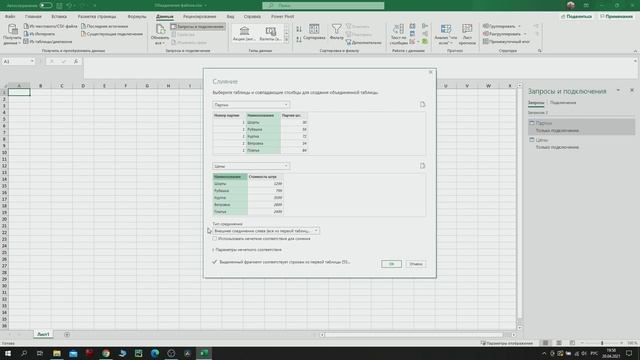This screenshot has height=360, width=640.
Task: Adjust the zoom slider in the status bar
Action: 602,343
